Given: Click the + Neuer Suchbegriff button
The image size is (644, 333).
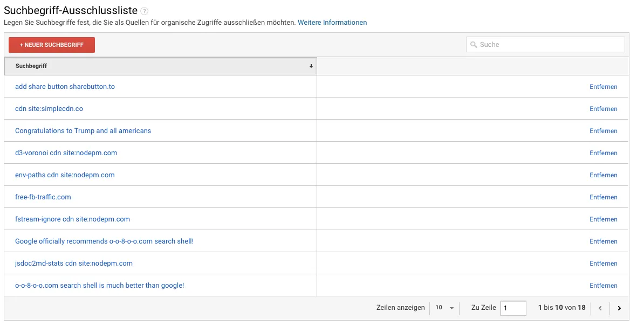Looking at the screenshot, I should point(52,45).
